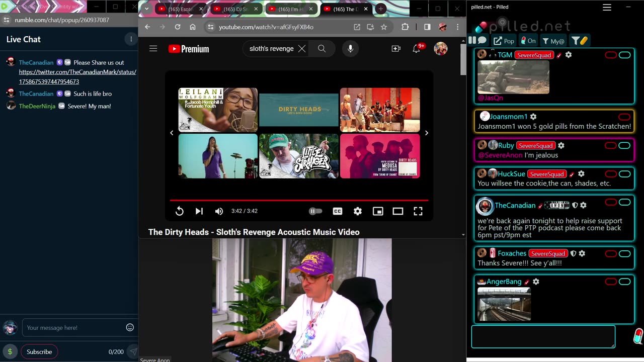
Task: Open the Dirty Heads Life's Been Good thumbnail
Action: 299,110
